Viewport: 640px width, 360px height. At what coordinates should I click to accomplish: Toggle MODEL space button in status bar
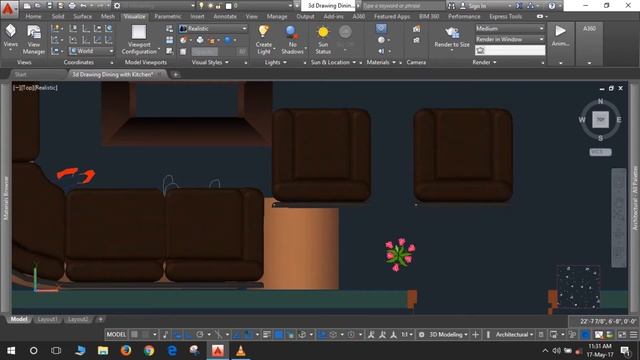[x=116, y=335]
